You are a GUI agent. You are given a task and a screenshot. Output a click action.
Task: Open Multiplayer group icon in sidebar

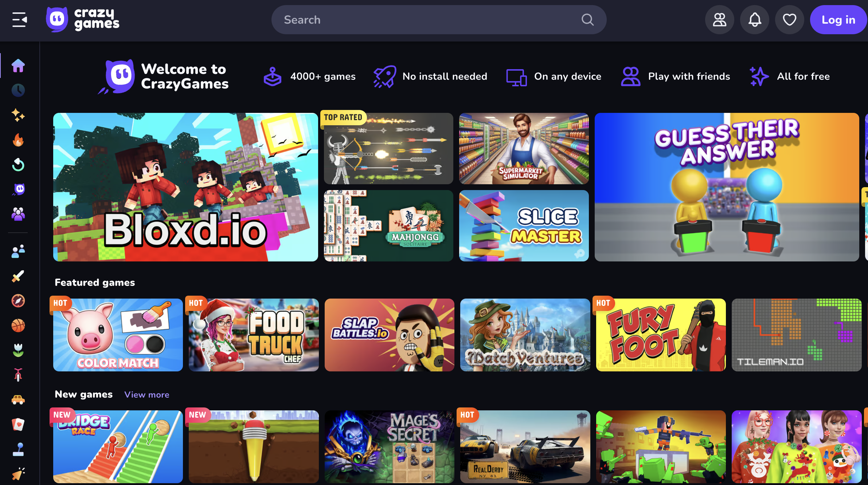coord(18,214)
